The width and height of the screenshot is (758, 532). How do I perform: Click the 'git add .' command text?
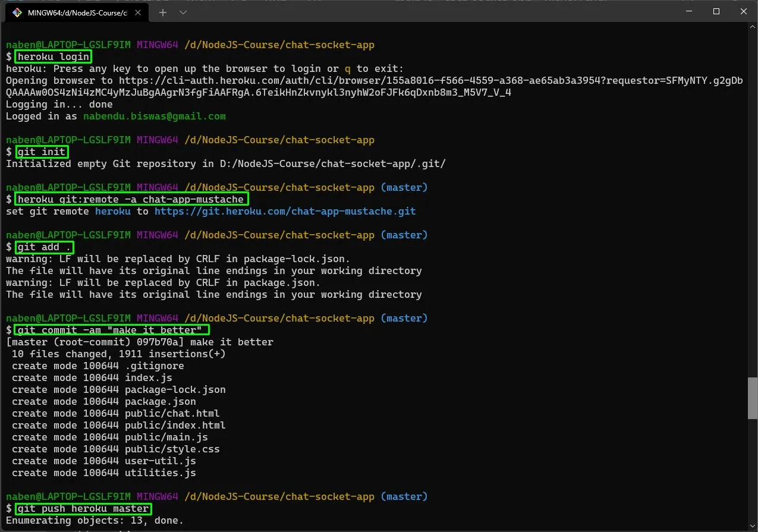[x=45, y=247]
